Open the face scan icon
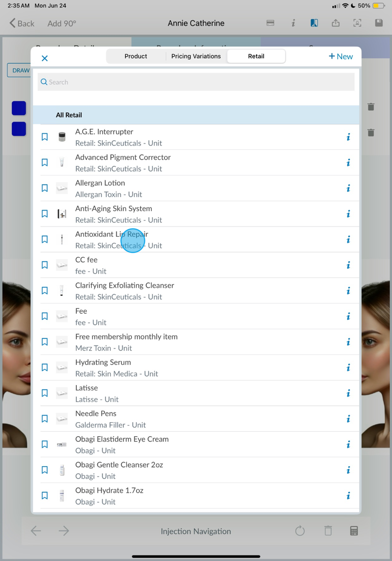 pyautogui.click(x=357, y=23)
